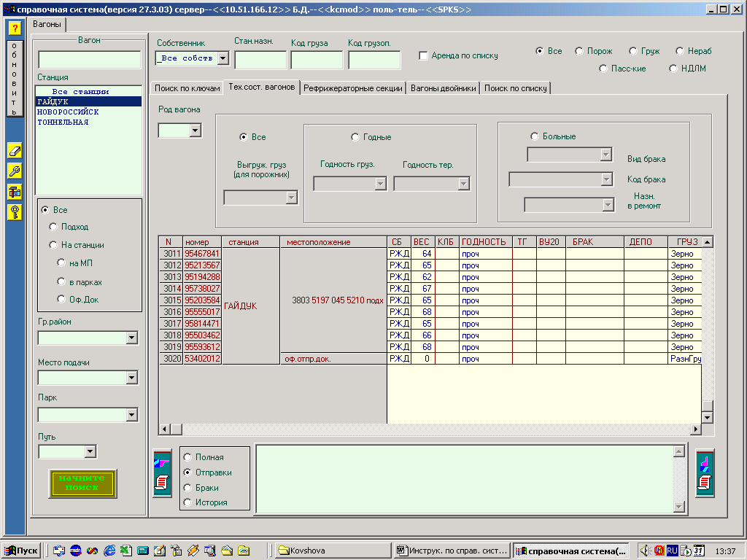Select the История radio button
This screenshot has height=560, width=747.
(188, 502)
